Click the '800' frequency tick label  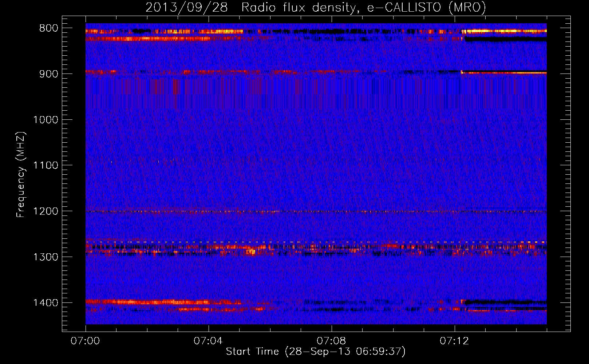[49, 28]
